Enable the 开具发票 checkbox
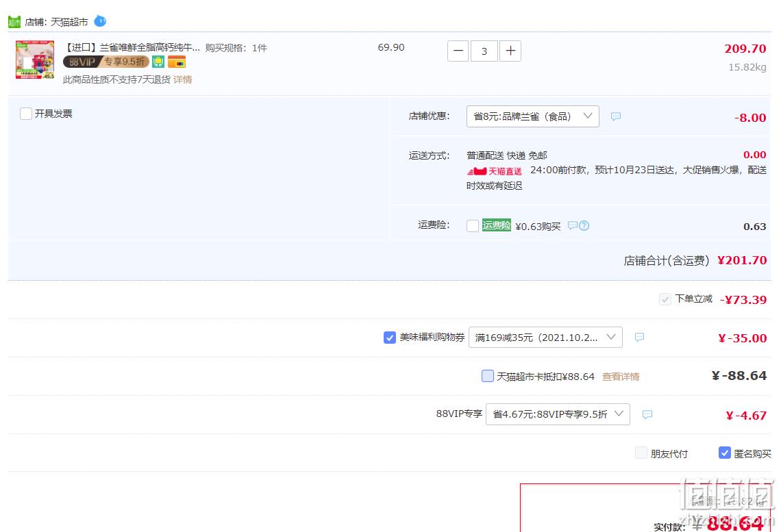Image resolution: width=781 pixels, height=532 pixels. 26,114
